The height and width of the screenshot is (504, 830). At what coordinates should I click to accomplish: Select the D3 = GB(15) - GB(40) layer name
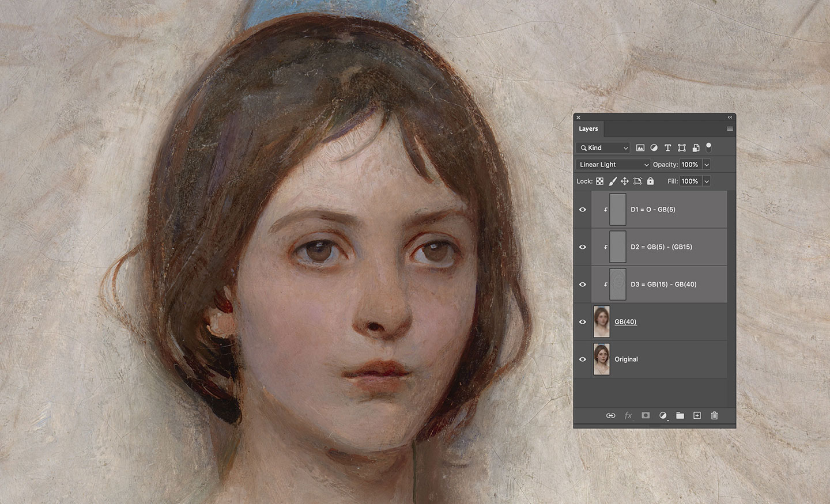[663, 285]
